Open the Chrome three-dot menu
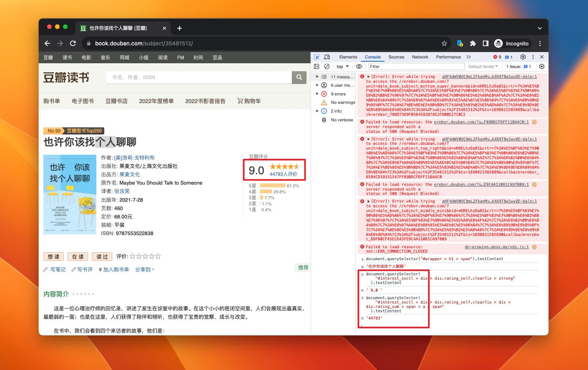Screen dimensions: 588x370 540,43
